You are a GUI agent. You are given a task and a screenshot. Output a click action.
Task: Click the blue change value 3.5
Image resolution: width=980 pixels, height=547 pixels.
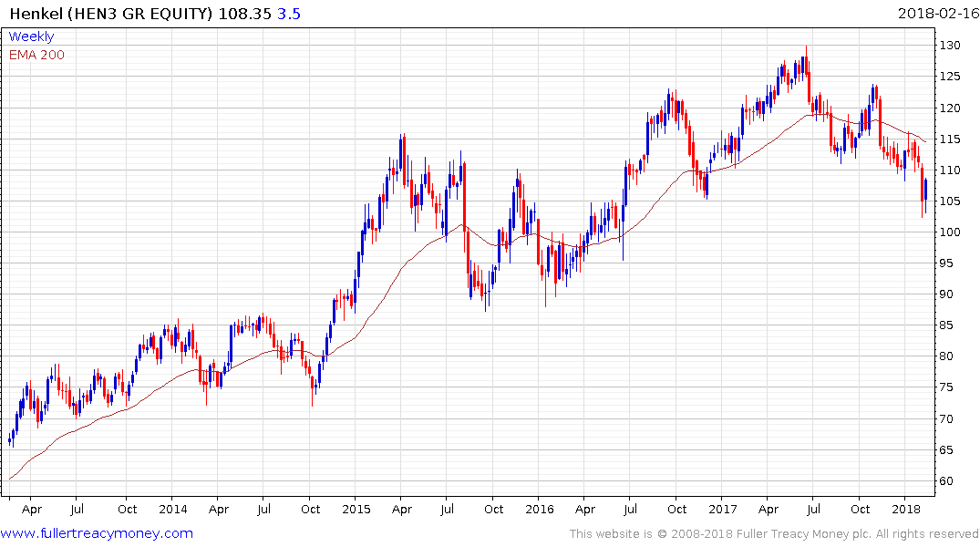tap(289, 13)
